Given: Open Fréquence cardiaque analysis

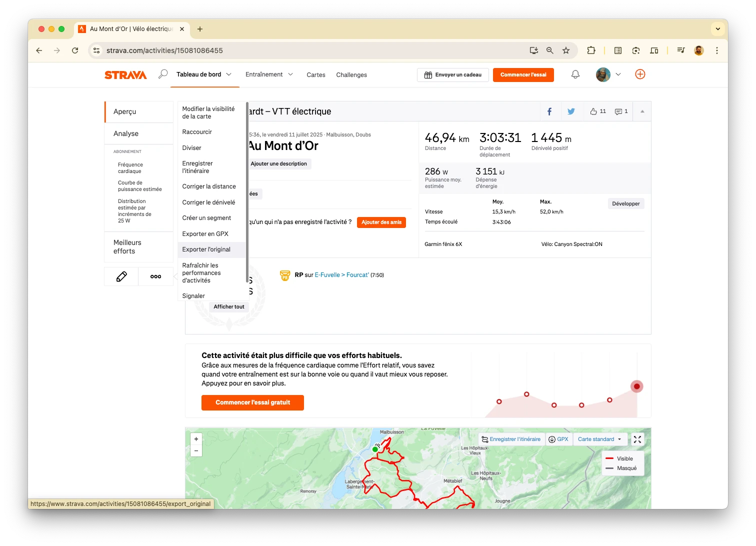Looking at the screenshot, I should tap(130, 168).
